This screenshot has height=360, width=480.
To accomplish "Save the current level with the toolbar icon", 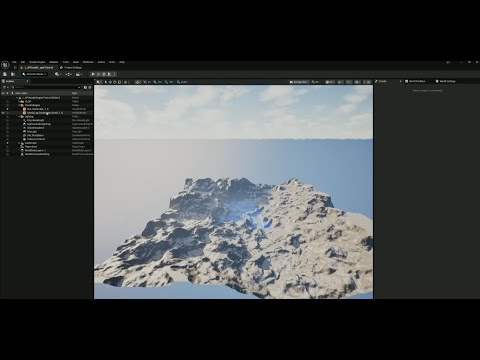I will click(x=5, y=74).
